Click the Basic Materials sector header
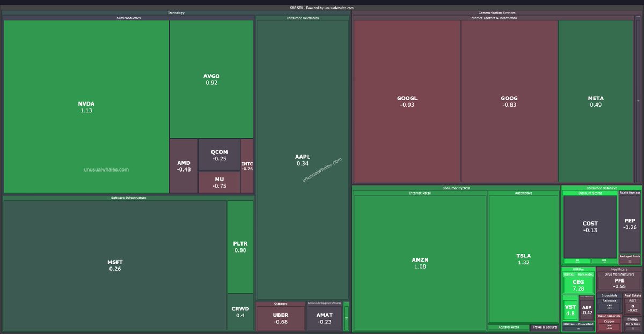This screenshot has height=334, width=644. tap(609, 316)
